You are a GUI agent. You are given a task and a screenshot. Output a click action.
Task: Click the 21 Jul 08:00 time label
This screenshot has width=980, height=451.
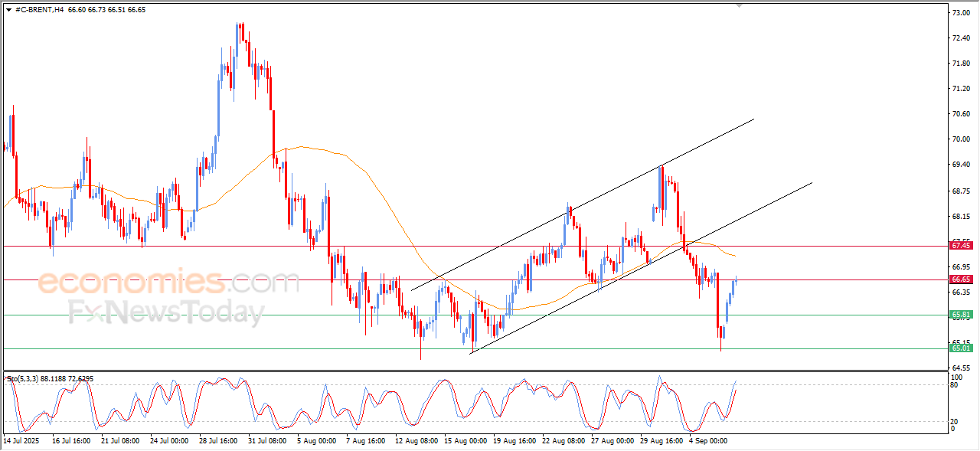pyautogui.click(x=120, y=441)
